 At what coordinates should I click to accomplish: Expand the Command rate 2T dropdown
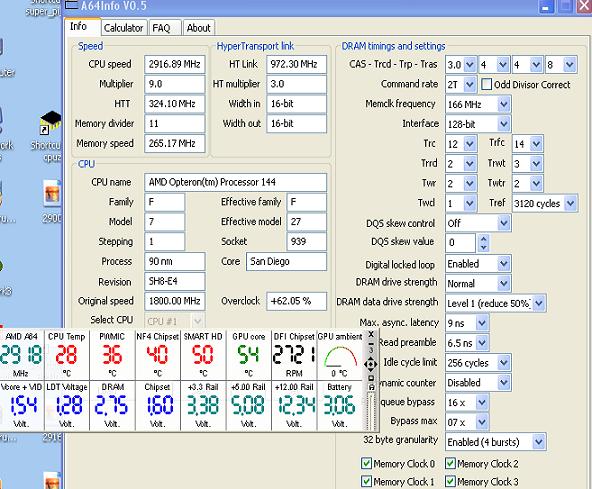coord(470,84)
